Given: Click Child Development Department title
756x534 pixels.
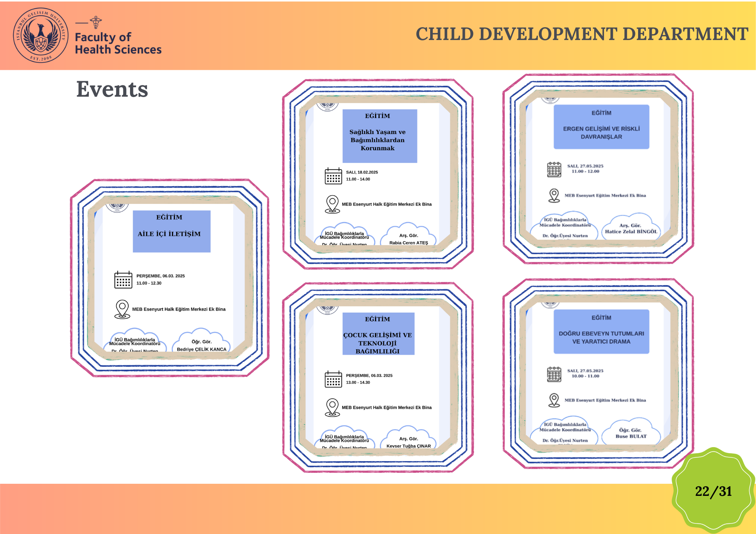Looking at the screenshot, I should coord(582,34).
